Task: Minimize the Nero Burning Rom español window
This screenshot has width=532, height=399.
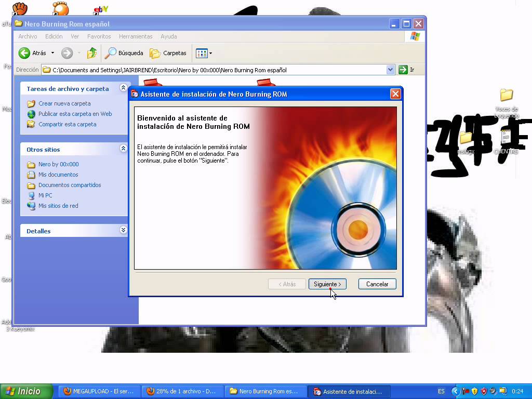Action: click(x=394, y=24)
